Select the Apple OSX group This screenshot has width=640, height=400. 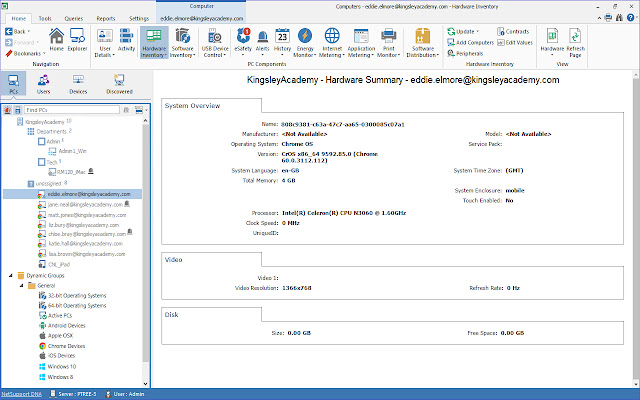tap(56, 336)
